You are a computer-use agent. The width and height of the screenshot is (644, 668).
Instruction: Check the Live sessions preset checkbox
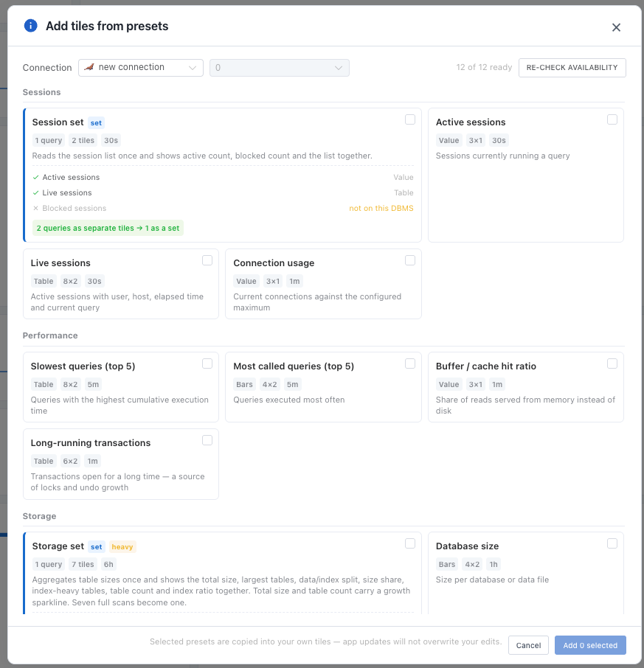coord(207,260)
